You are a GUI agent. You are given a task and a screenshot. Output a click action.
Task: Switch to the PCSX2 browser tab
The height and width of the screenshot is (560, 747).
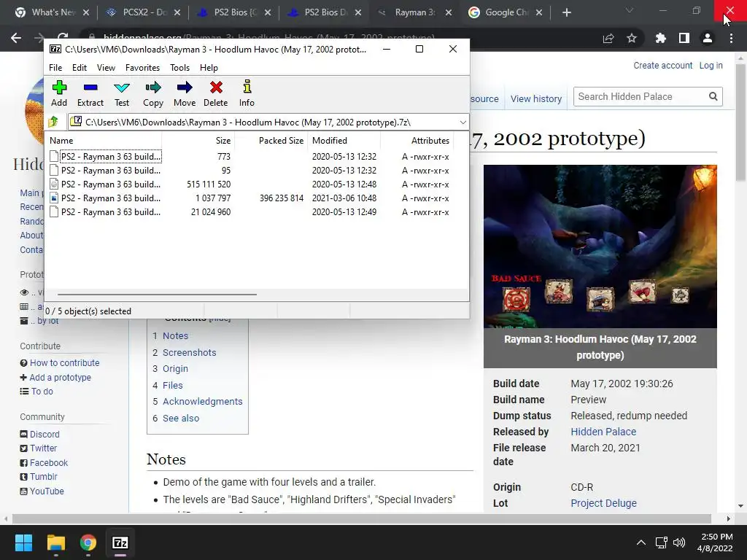144,12
